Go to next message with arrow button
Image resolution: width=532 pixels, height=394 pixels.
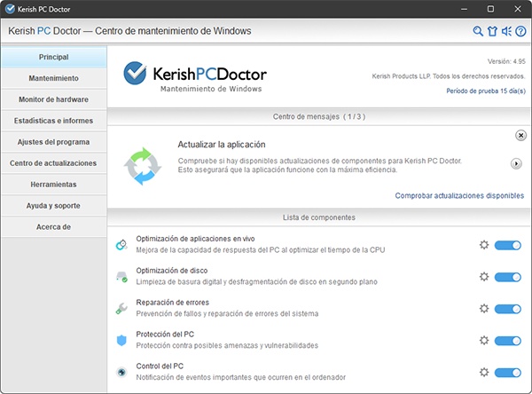click(x=516, y=163)
